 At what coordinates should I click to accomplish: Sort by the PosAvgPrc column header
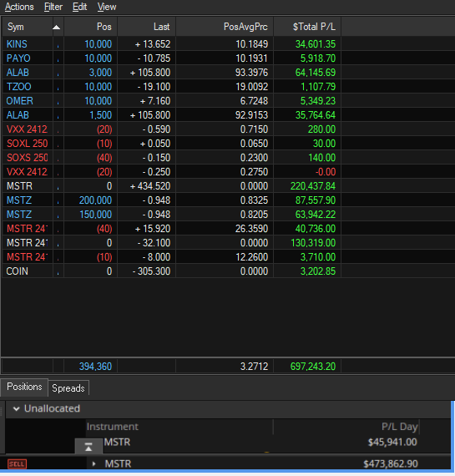pos(225,27)
